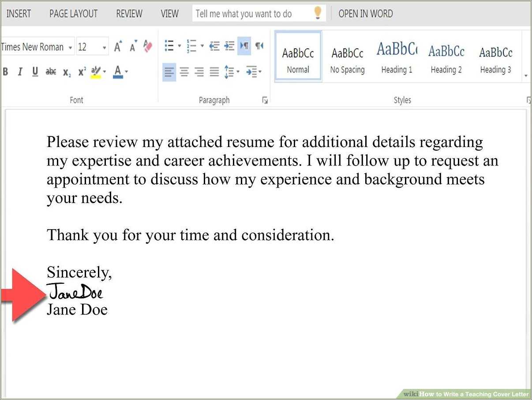This screenshot has width=532, height=400.
Task: Apply strikethrough to text
Action: pyautogui.click(x=51, y=72)
